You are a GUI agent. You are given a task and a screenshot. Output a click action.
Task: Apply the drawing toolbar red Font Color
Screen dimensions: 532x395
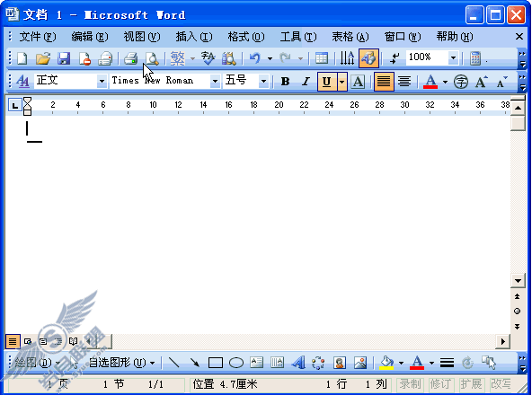(x=417, y=363)
